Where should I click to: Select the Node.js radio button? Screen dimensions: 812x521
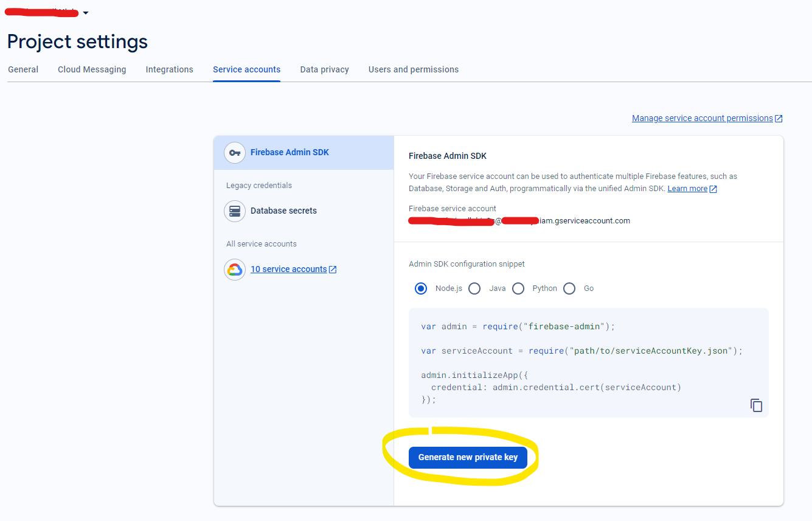pyautogui.click(x=421, y=288)
